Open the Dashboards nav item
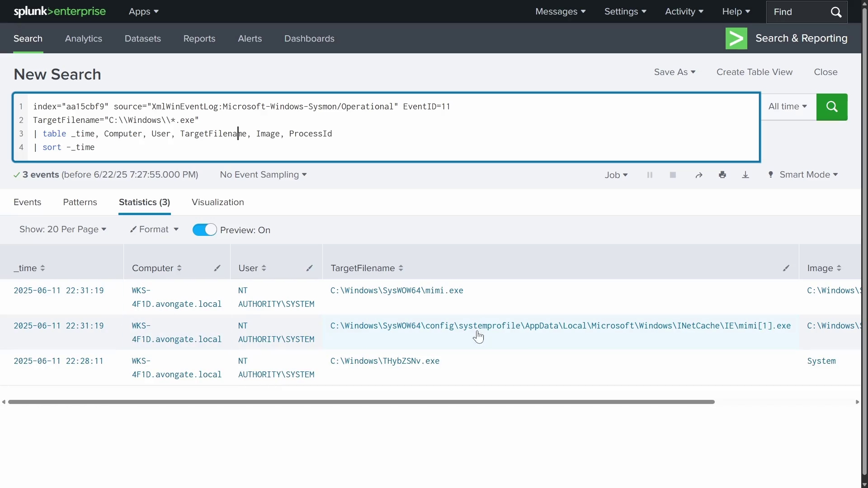 (309, 39)
